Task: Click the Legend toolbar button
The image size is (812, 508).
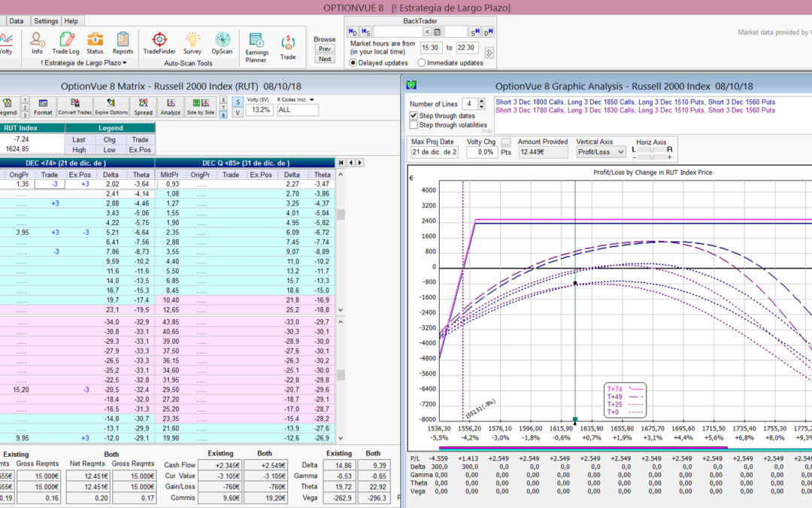Action: [8, 107]
